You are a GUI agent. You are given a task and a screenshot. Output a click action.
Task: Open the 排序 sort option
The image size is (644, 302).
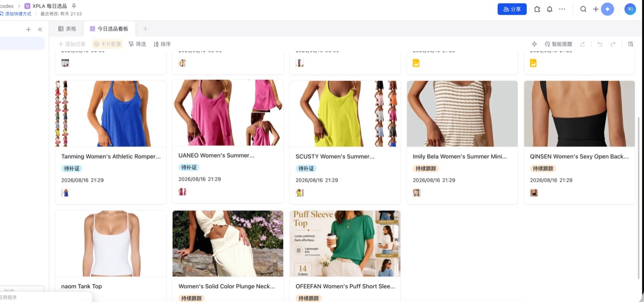point(162,44)
